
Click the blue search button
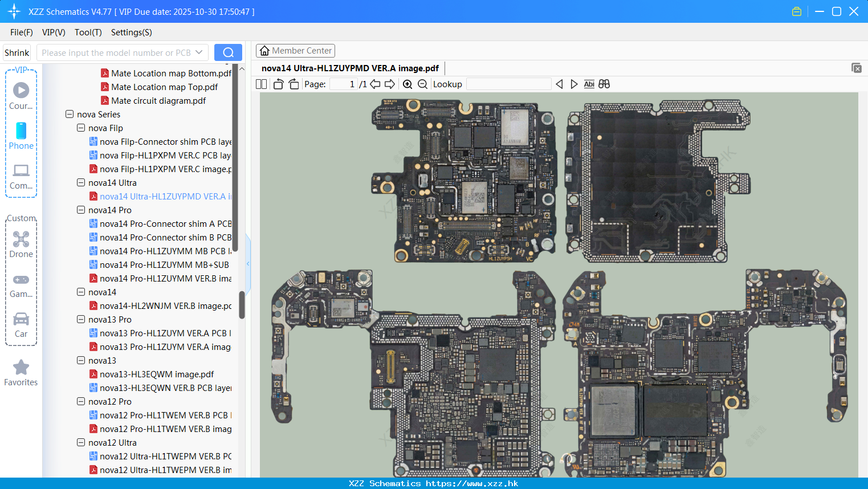click(228, 52)
